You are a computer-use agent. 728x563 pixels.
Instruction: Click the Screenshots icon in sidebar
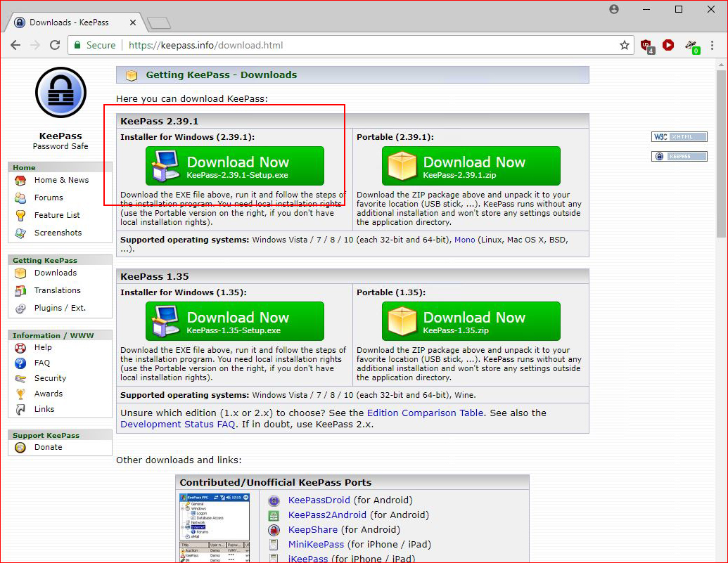click(20, 233)
